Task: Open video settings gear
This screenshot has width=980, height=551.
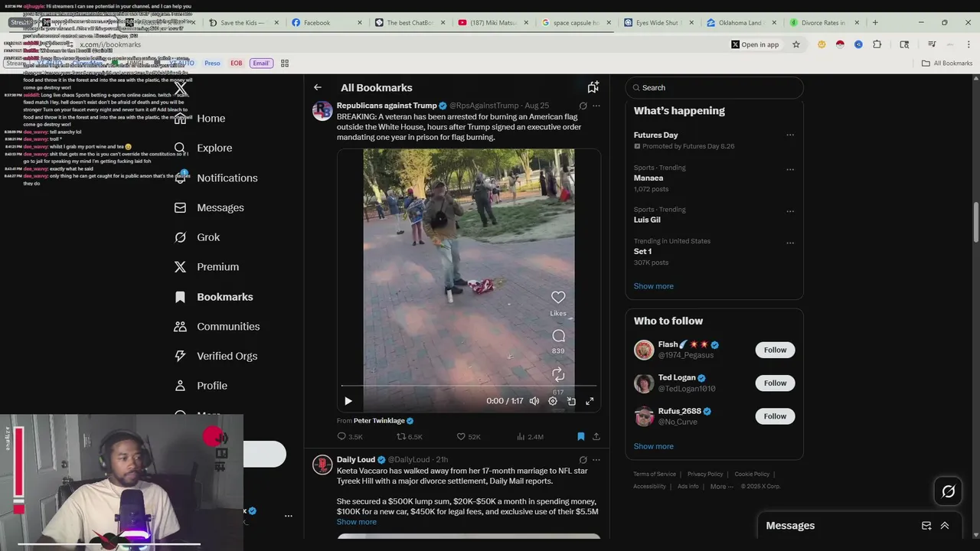Action: pyautogui.click(x=553, y=401)
